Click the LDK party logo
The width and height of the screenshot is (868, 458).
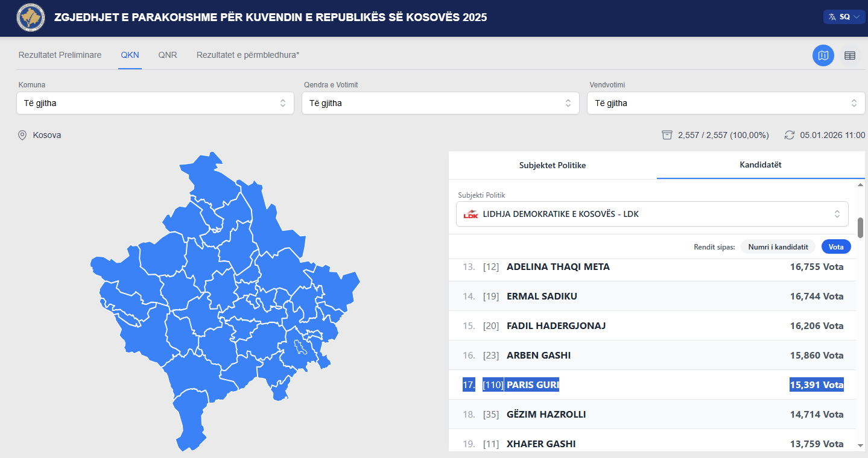pyautogui.click(x=470, y=214)
